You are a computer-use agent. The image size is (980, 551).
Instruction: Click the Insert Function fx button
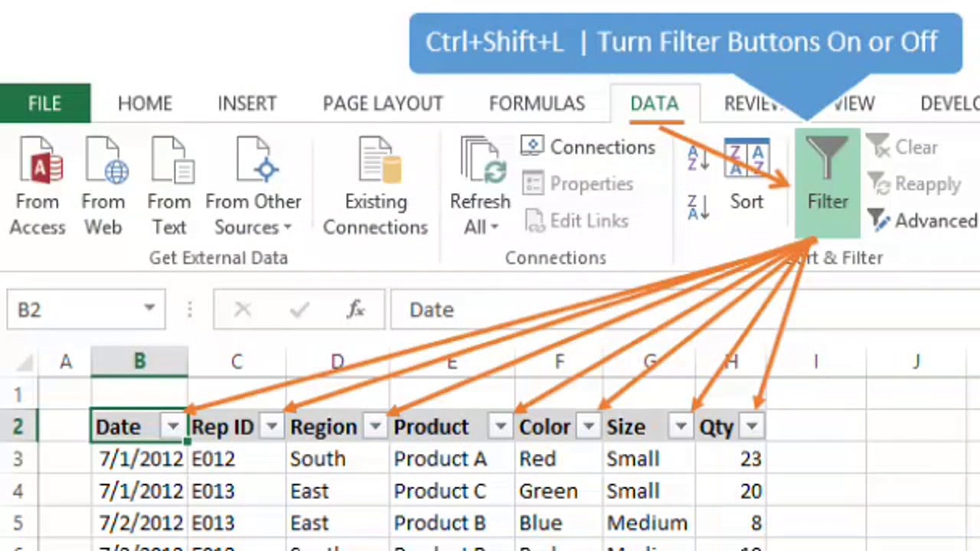coord(356,309)
